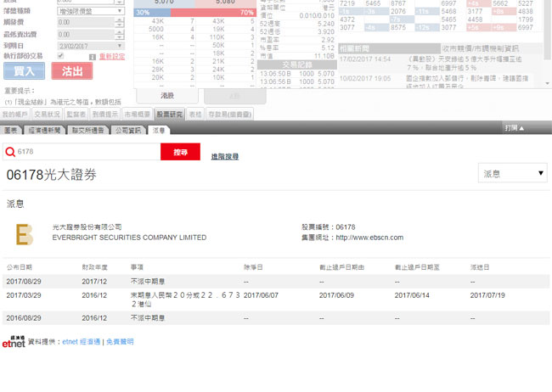Click the 最低賣出價 input field showing 0.00

click(x=87, y=35)
